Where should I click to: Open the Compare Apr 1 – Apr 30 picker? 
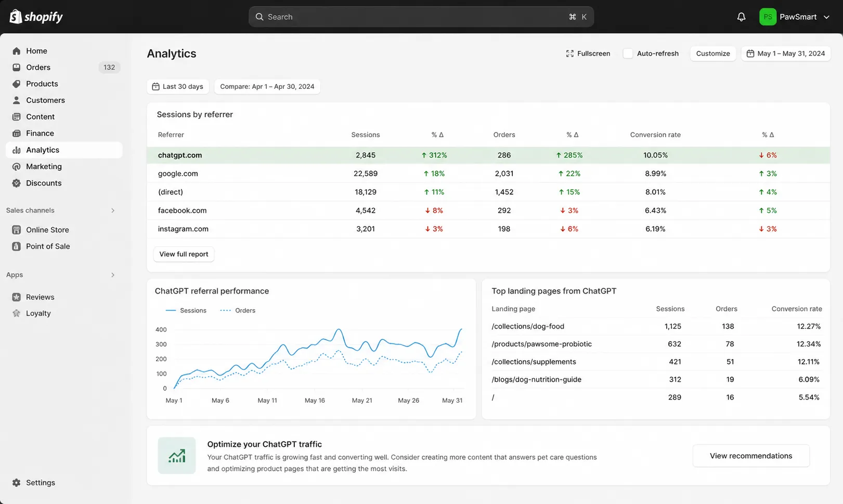(267, 86)
